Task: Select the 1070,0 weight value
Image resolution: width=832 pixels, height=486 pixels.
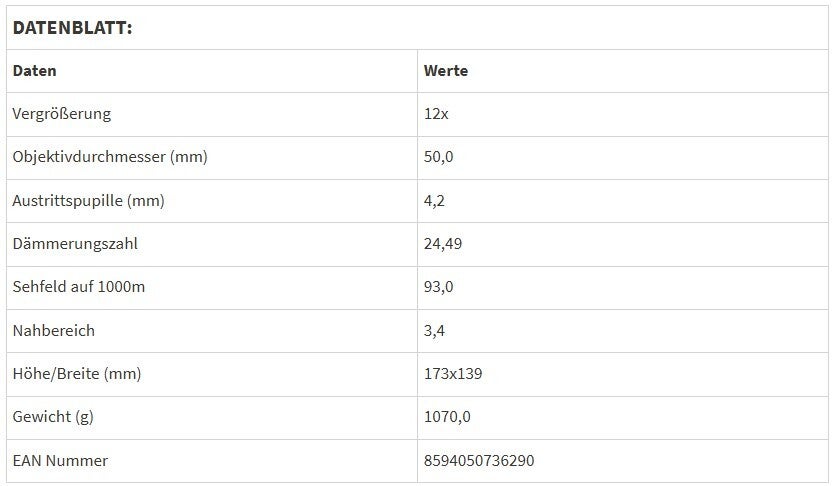Action: [x=447, y=417]
